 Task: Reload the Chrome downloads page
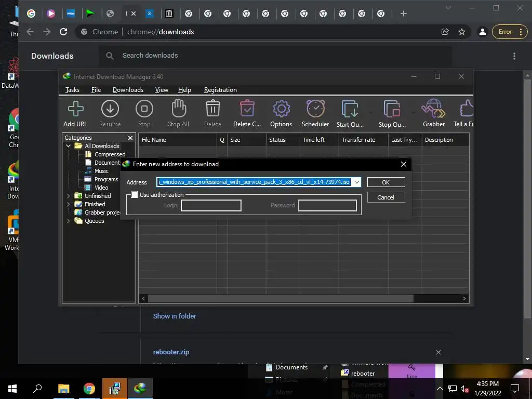point(63,32)
